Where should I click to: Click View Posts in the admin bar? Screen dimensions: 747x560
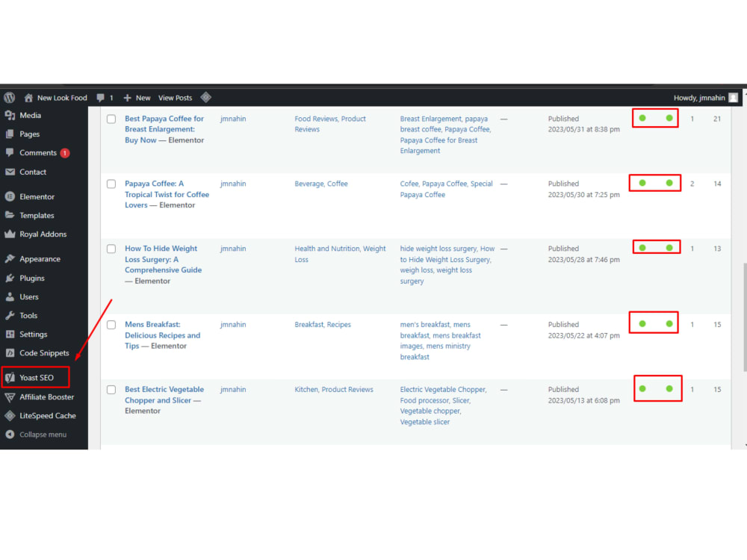pos(176,98)
